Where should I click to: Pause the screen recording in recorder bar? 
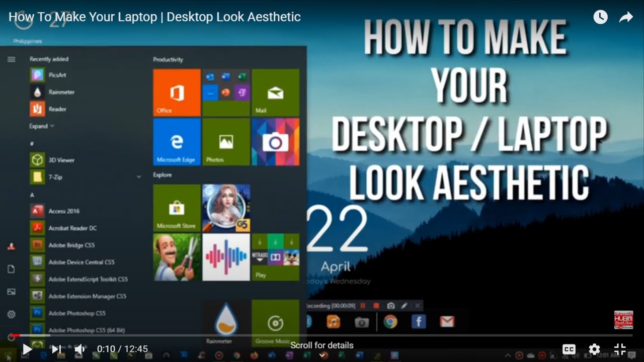(x=363, y=306)
